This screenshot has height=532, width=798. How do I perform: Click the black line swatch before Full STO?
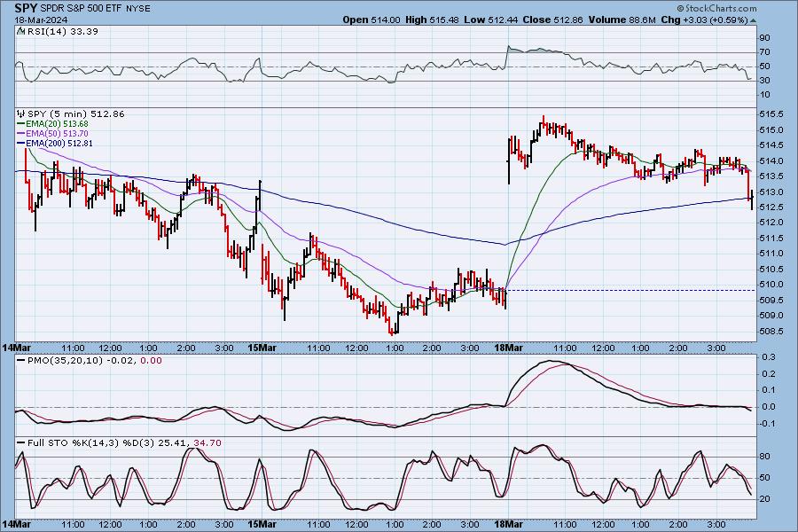[21, 443]
